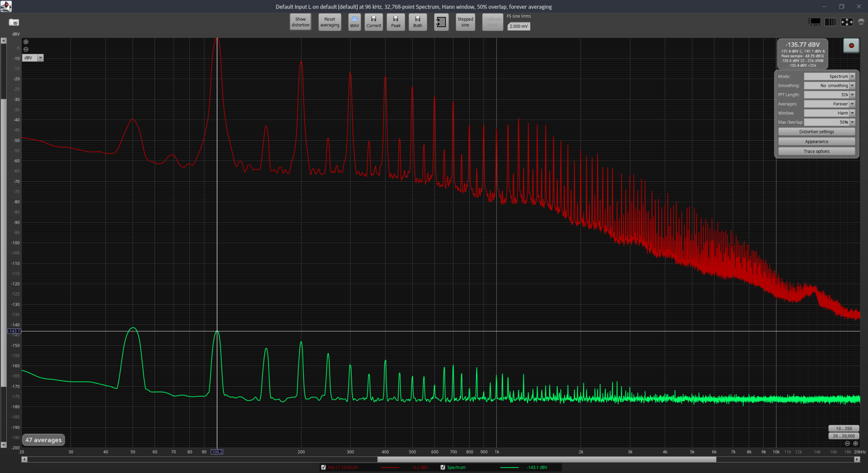Click the -0.2 dBV legend value

(x=420, y=467)
